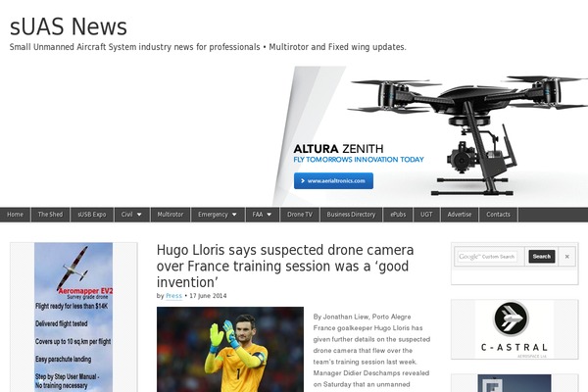Open Business Directory page
The width and height of the screenshot is (588, 392).
tap(351, 215)
